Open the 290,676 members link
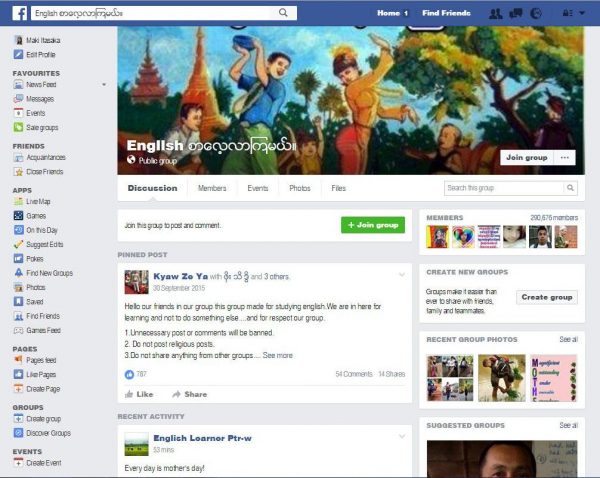 [554, 217]
